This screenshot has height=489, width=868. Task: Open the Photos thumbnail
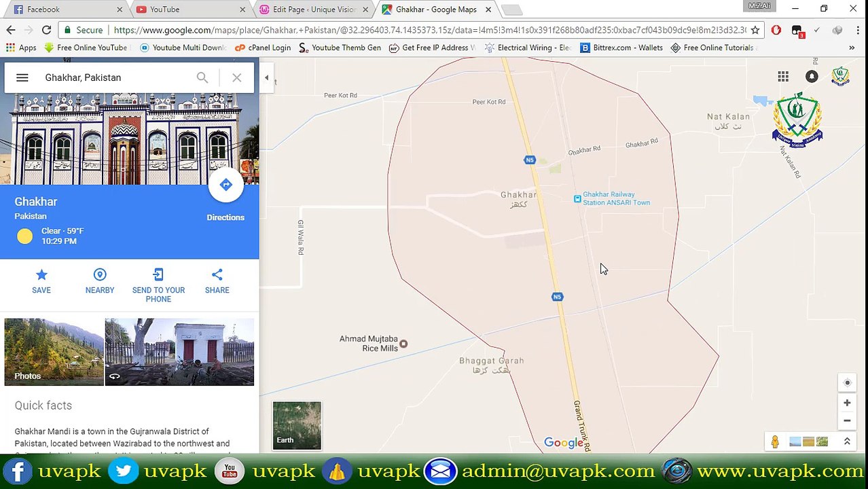coord(54,352)
